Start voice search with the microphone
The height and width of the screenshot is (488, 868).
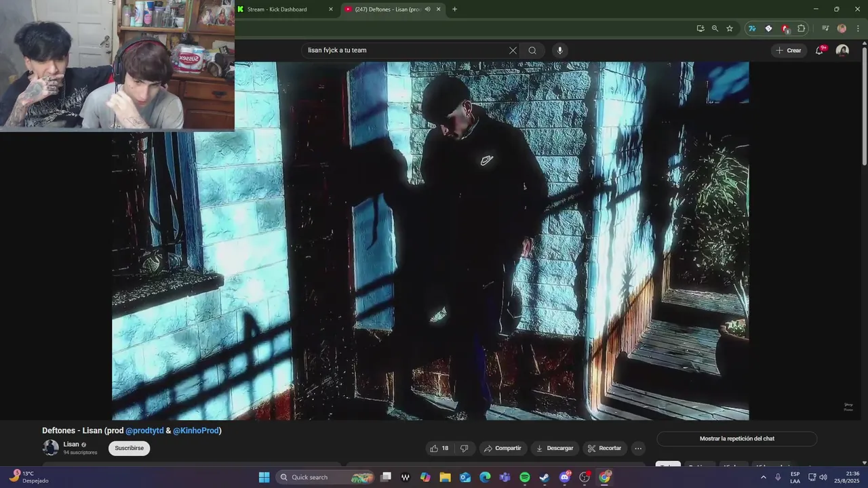(x=559, y=50)
